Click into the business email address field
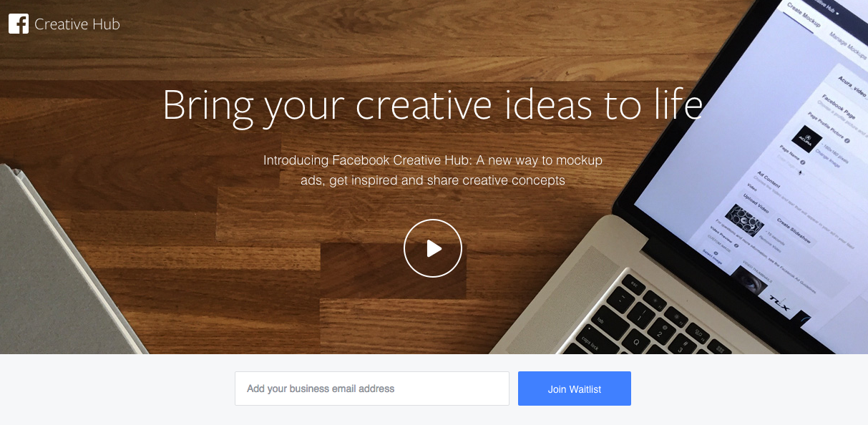 click(372, 389)
